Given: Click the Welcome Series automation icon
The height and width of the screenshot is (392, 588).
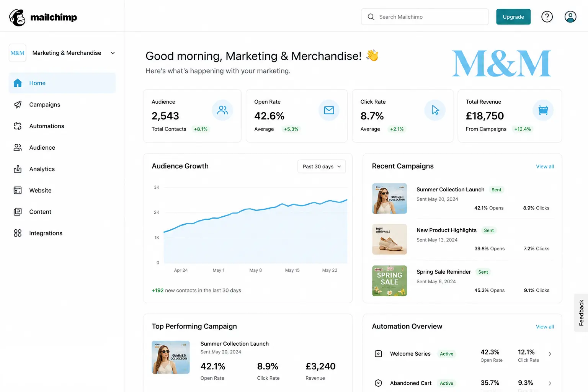Looking at the screenshot, I should pyautogui.click(x=378, y=354).
